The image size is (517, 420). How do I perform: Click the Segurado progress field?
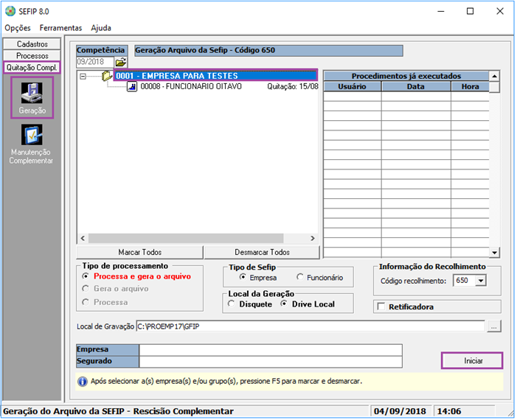tap(271, 361)
